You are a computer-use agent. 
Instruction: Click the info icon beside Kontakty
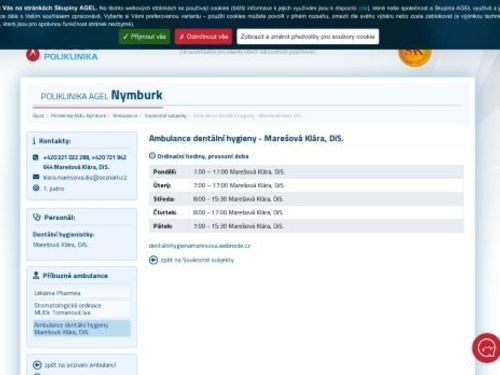pos(34,141)
